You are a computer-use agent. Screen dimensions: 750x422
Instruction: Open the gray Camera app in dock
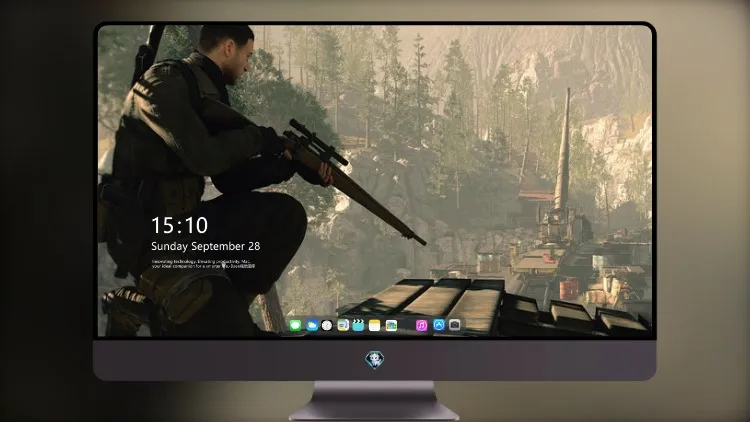[x=455, y=325]
